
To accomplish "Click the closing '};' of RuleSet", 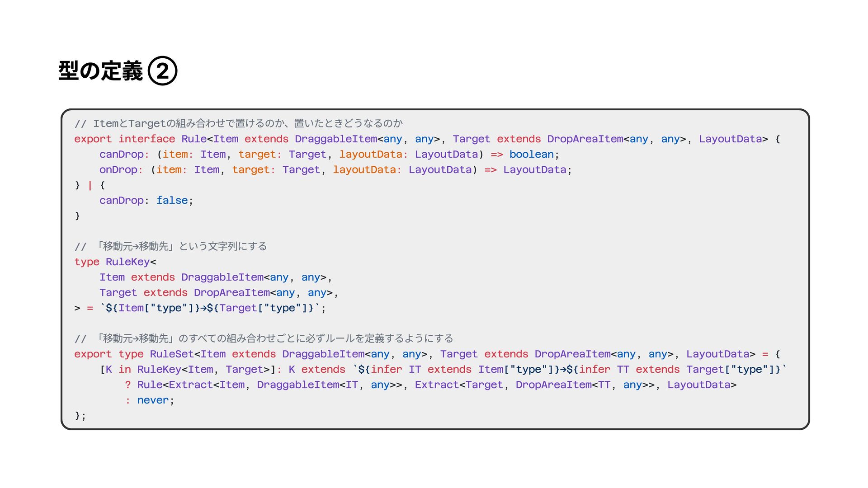I will [80, 416].
